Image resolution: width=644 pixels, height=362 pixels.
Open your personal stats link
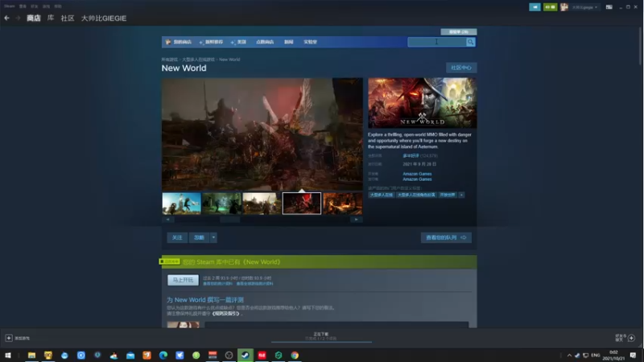217,284
